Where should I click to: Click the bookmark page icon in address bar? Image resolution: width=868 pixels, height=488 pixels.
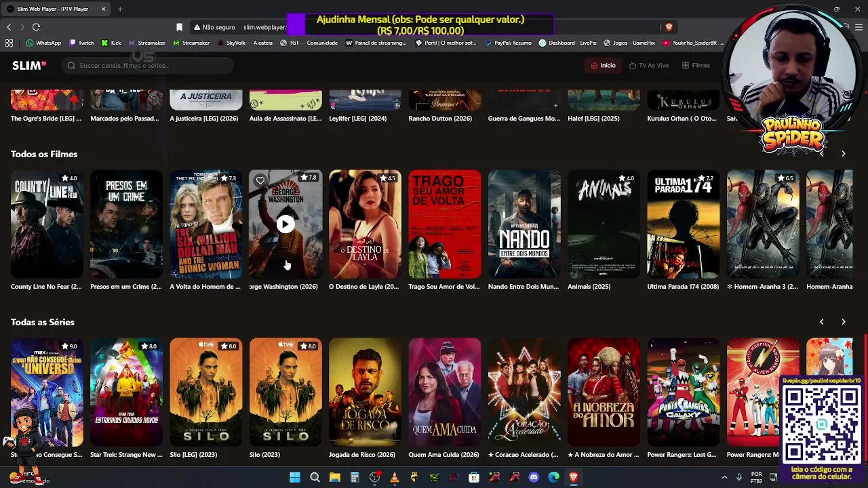click(179, 27)
